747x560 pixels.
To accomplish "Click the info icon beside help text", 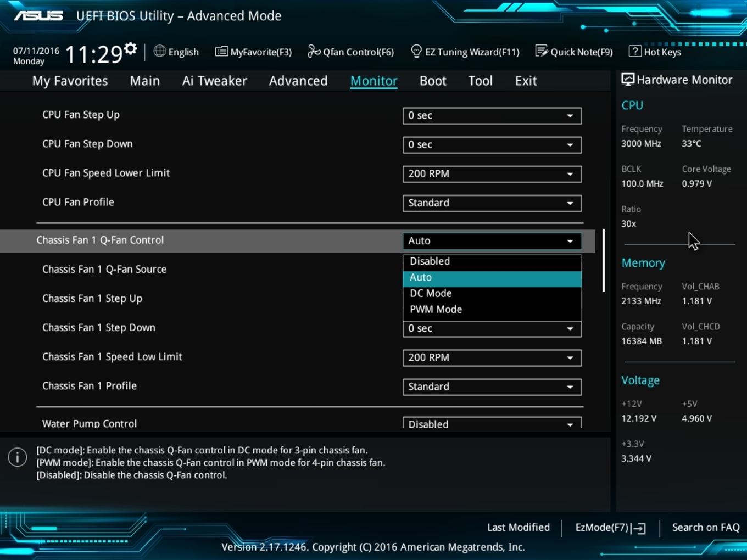I will [x=18, y=457].
